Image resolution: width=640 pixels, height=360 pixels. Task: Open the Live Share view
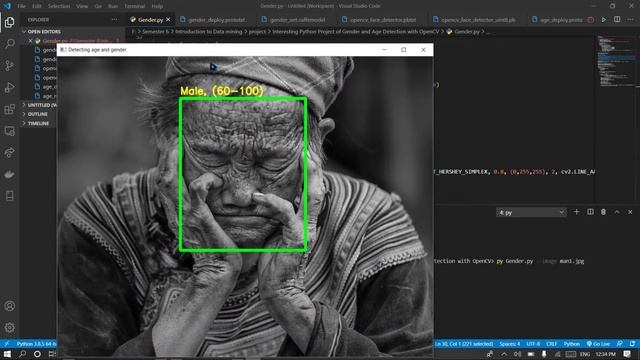pos(9,153)
